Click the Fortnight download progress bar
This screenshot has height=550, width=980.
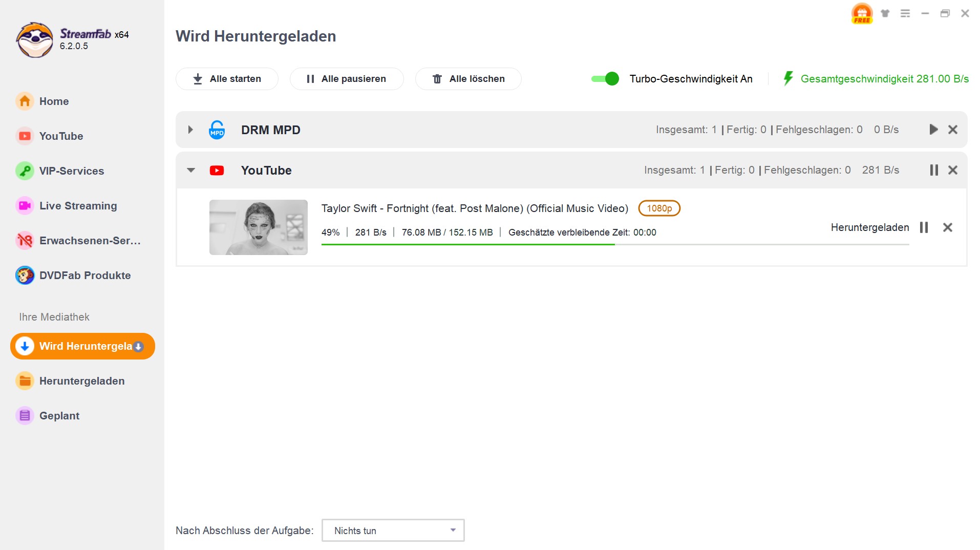coord(615,245)
